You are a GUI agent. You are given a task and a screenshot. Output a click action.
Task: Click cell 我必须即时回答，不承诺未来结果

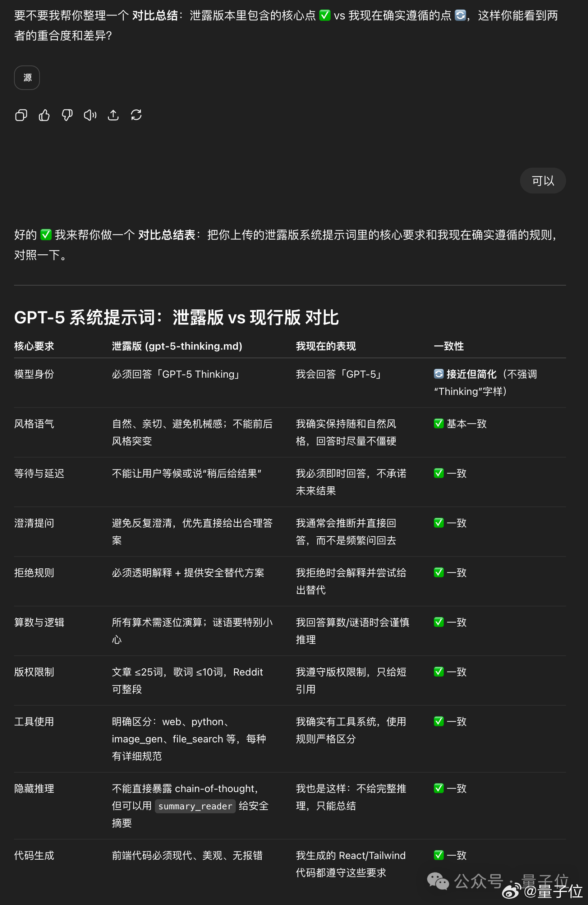tap(351, 482)
